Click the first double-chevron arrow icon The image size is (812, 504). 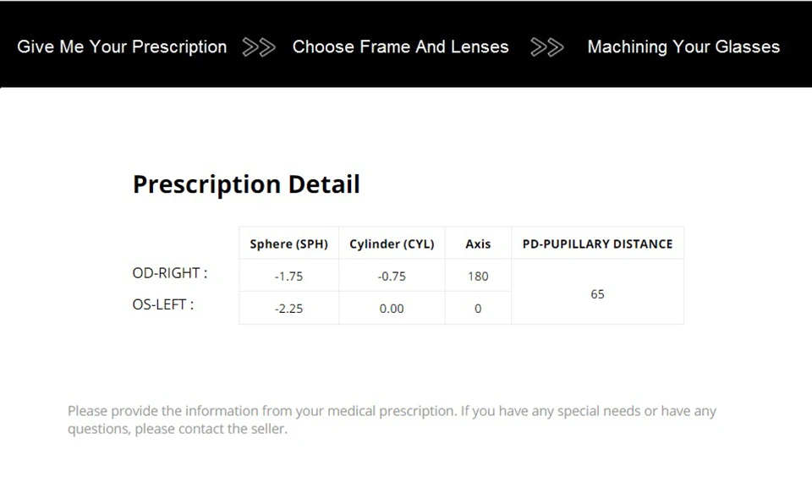259,47
